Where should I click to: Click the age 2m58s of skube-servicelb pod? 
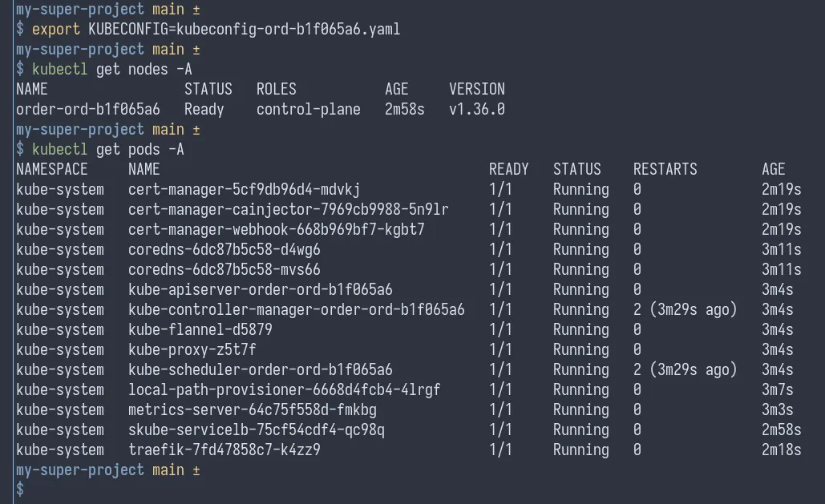coord(782,429)
